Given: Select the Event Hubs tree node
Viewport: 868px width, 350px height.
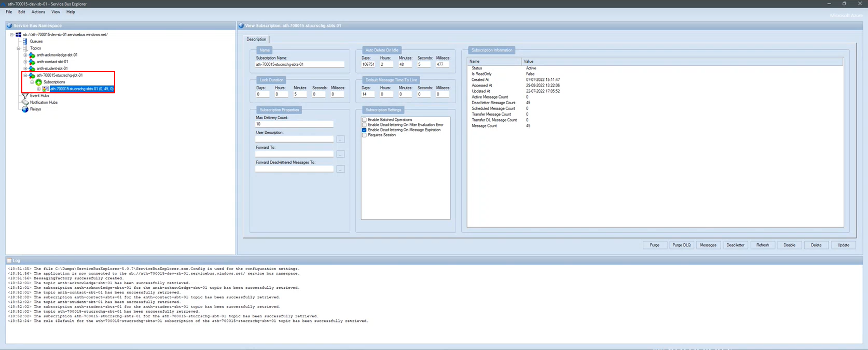Looking at the screenshot, I should click(x=39, y=96).
